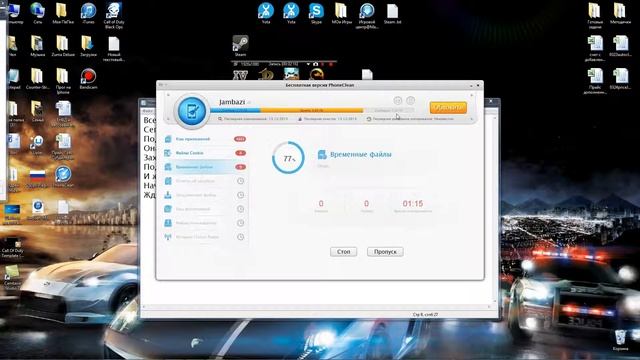Open the Музыка folder on the desktop
The width and height of the screenshot is (640, 360).
click(x=38, y=46)
